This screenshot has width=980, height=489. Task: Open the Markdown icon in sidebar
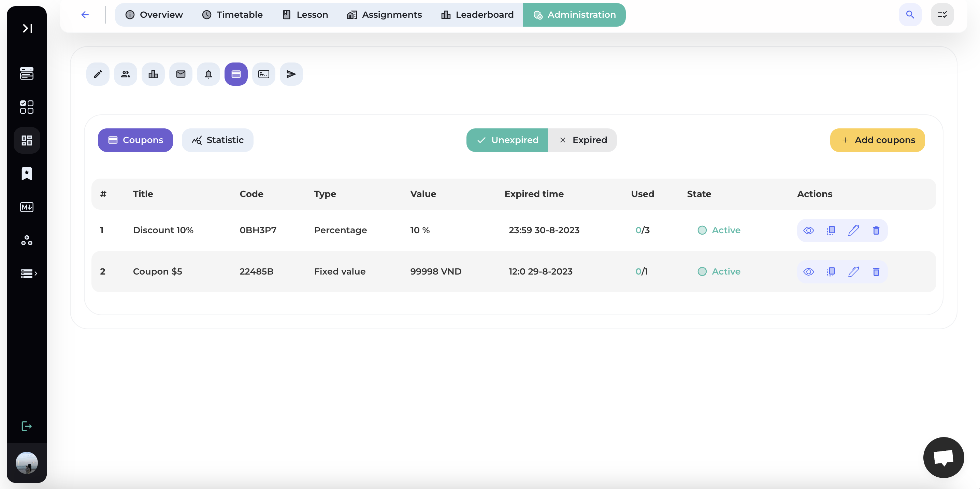tap(27, 207)
